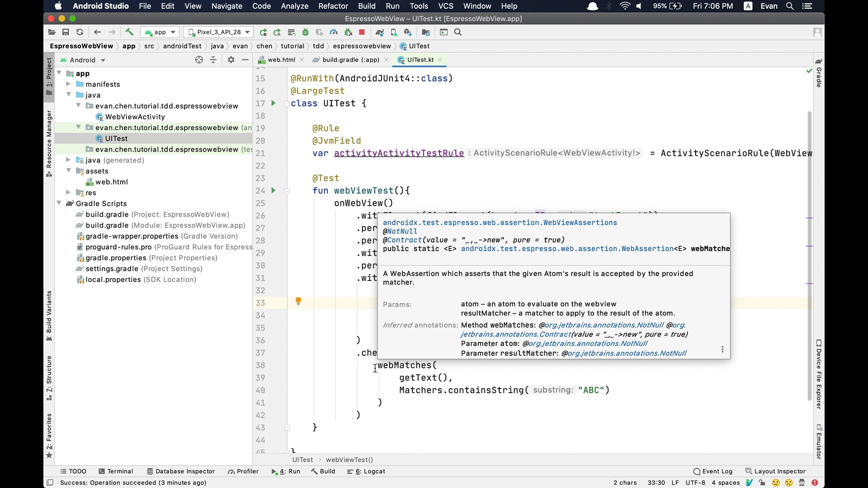Click the yellow lightbulb quick-fix icon

click(298, 301)
